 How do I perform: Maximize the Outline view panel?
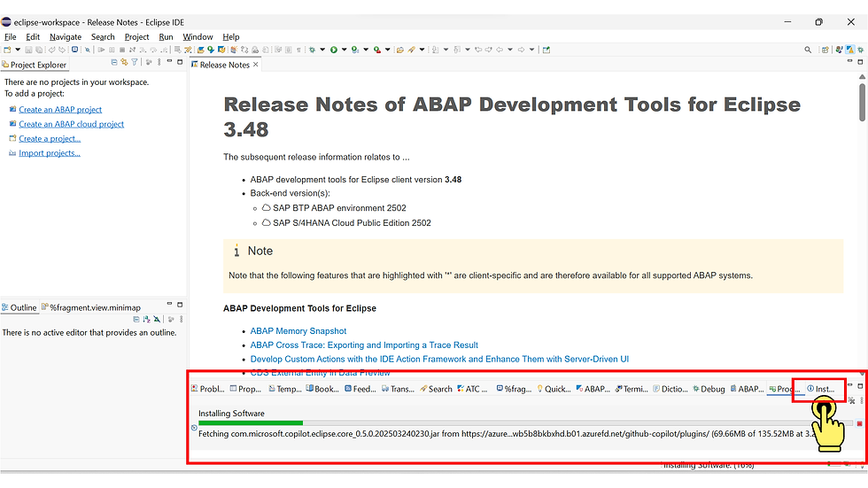coord(180,305)
